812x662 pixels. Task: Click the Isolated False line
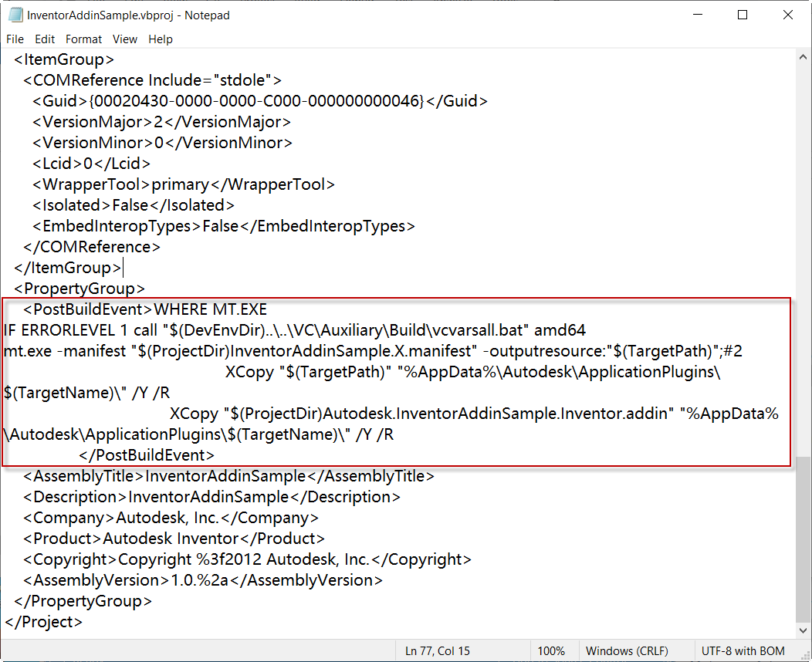133,205
